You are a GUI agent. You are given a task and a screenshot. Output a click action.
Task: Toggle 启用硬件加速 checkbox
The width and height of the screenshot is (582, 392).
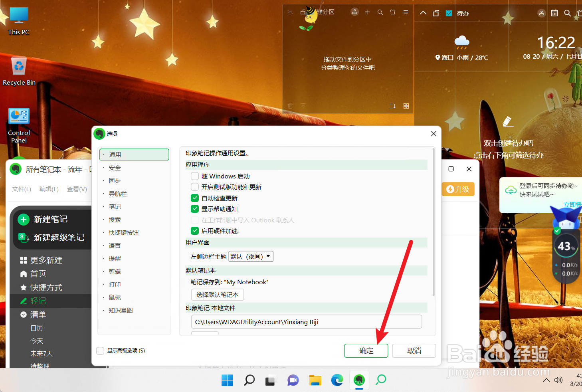(x=195, y=231)
